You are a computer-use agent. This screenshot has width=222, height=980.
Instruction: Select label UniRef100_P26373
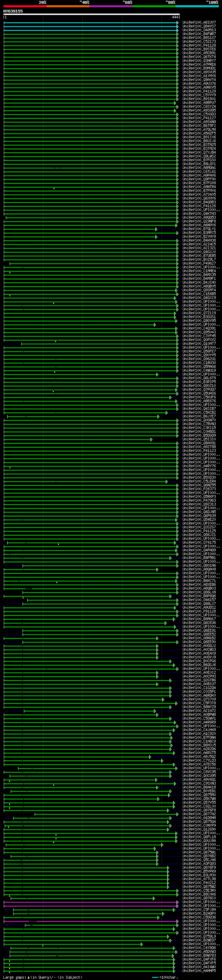click(199, 489)
